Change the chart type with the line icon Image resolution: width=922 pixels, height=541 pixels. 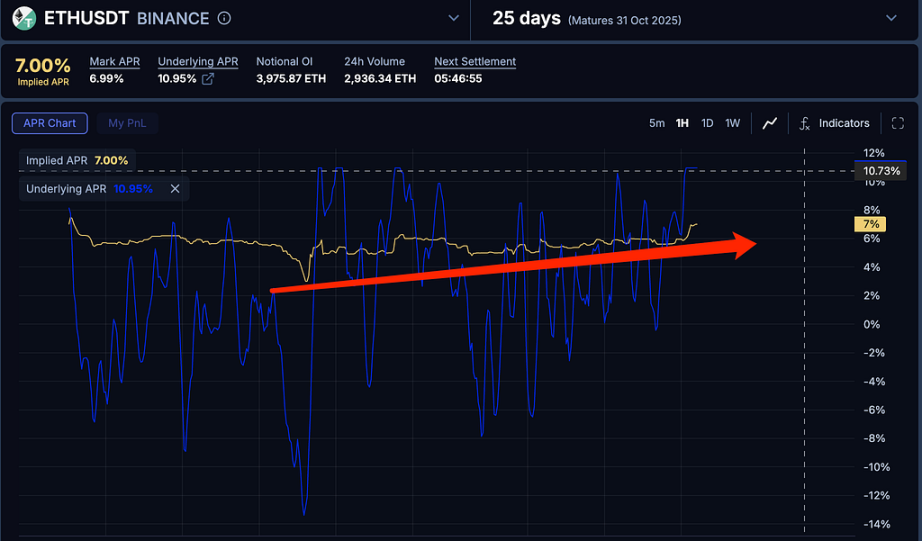(769, 123)
